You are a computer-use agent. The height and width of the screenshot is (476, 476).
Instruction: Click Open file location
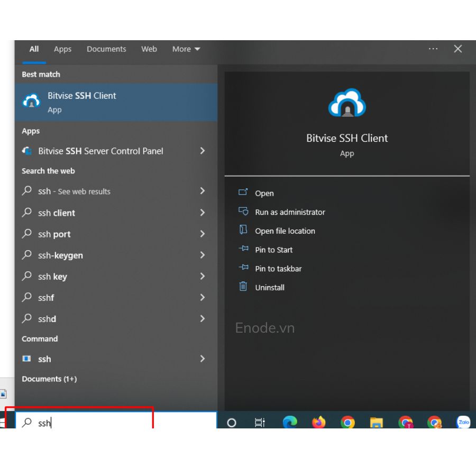(x=285, y=231)
